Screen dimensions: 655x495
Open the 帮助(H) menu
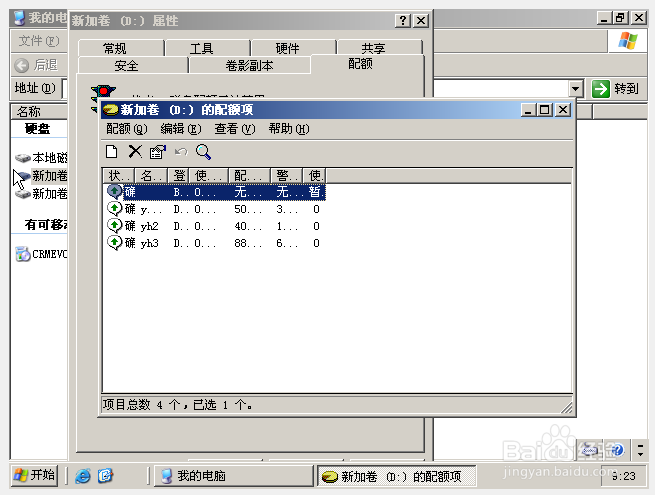pyautogui.click(x=289, y=129)
